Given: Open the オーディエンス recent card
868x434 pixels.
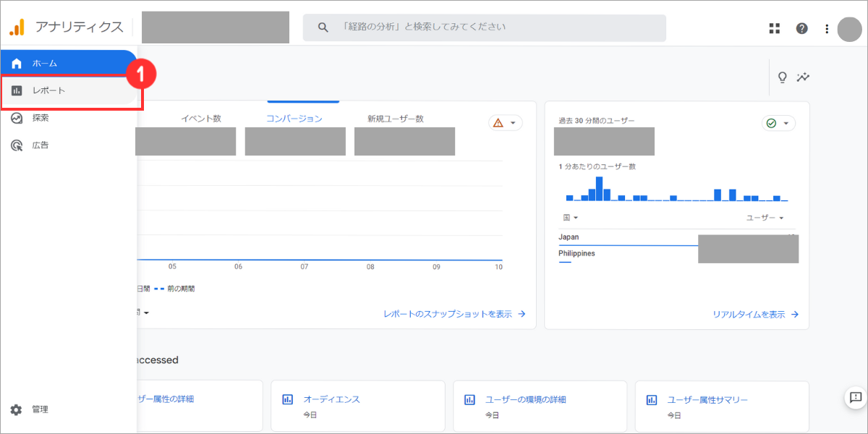Looking at the screenshot, I should pyautogui.click(x=357, y=406).
